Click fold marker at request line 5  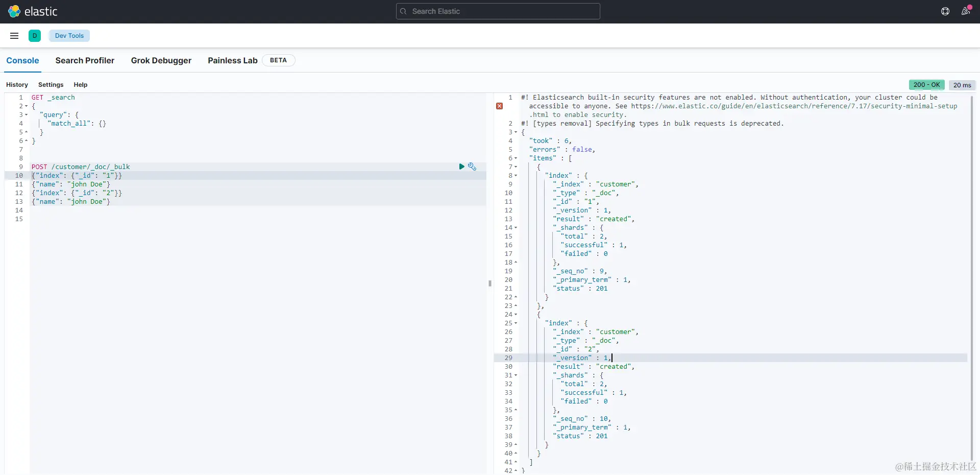point(26,132)
